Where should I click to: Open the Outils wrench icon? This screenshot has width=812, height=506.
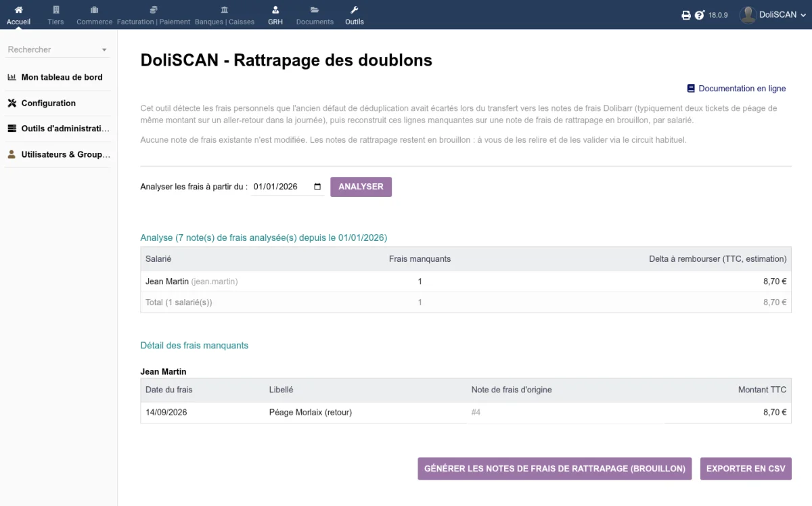click(355, 10)
